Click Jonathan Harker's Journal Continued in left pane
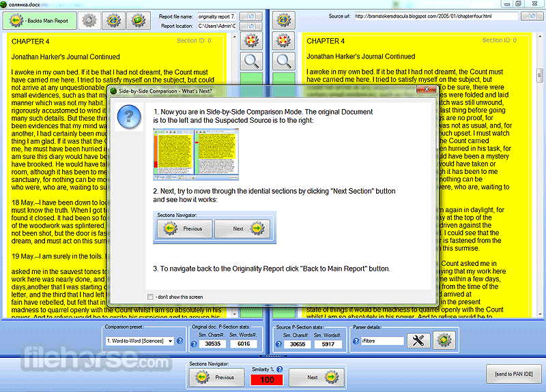 [66, 57]
